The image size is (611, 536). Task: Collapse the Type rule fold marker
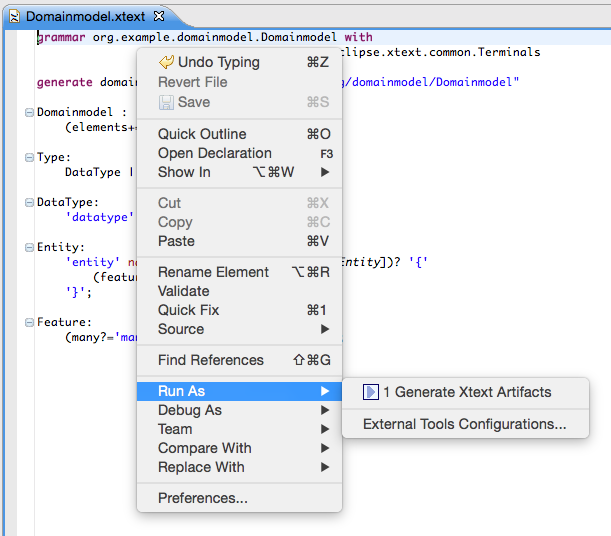pyautogui.click(x=29, y=157)
